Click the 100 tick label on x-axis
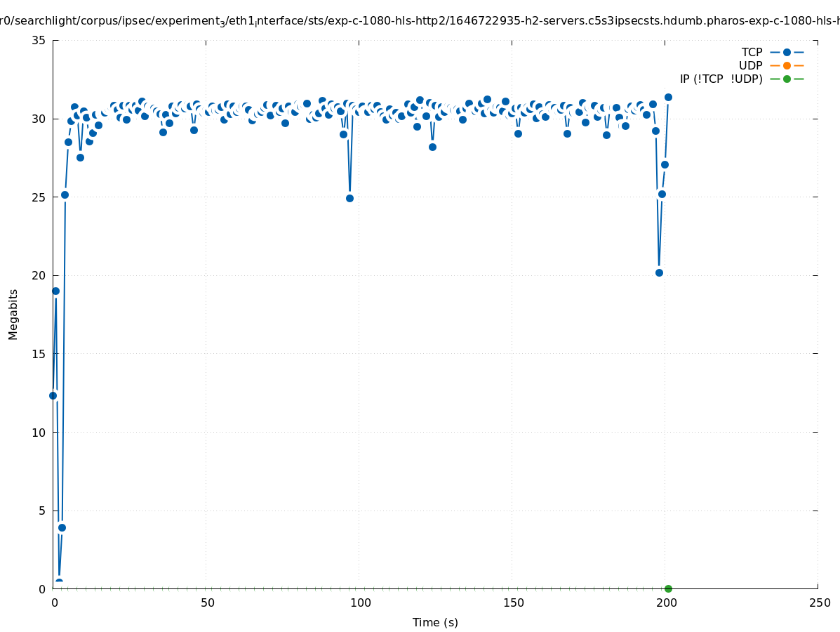Image resolution: width=840 pixels, height=632 pixels. click(x=359, y=603)
